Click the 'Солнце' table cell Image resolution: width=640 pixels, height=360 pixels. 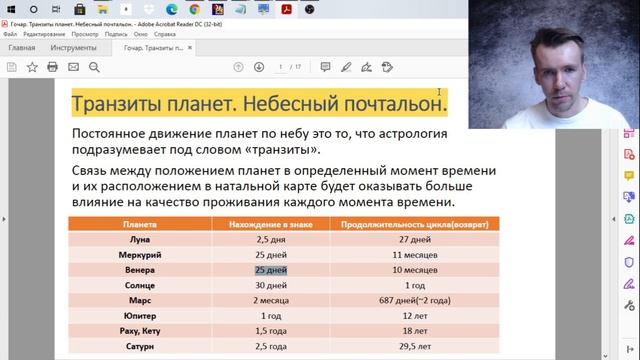140,285
